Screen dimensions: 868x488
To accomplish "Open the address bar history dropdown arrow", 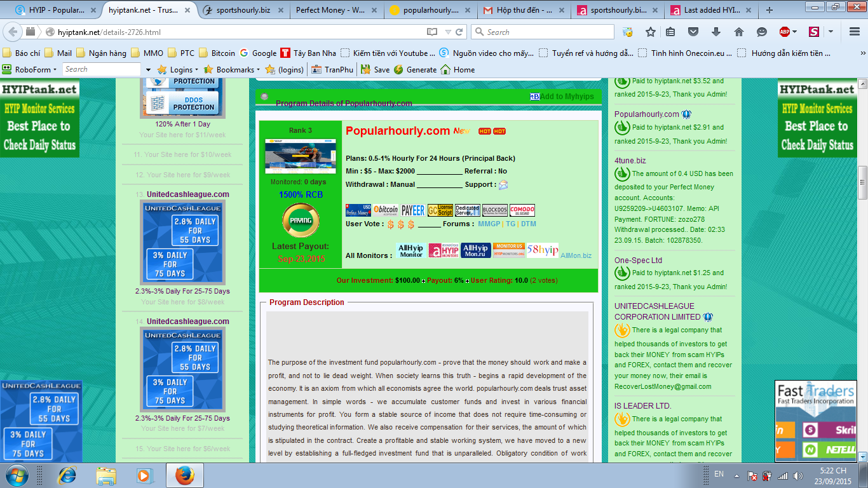I will point(448,32).
